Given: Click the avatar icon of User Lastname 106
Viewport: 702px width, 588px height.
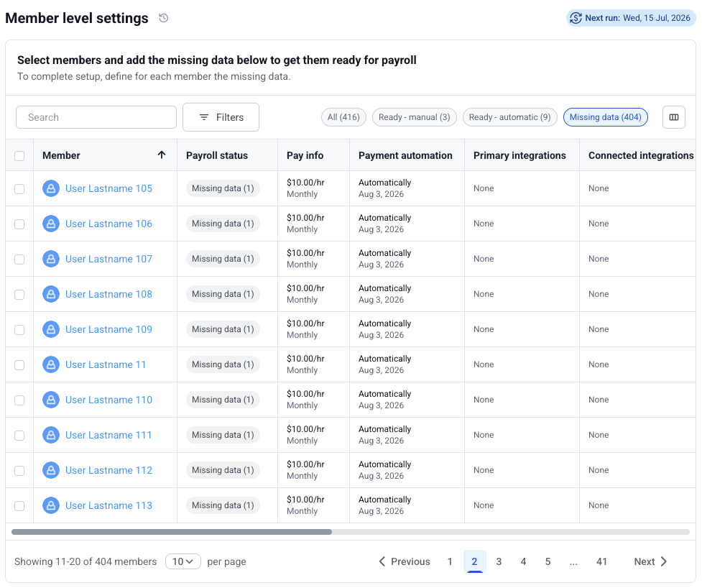Looking at the screenshot, I should tap(51, 224).
